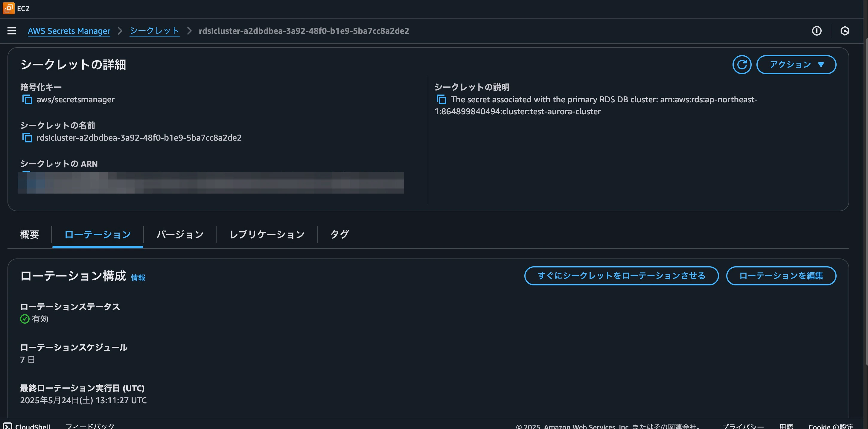Screen dimensions: 868x429
Task: Copy the aws/secretsmanager encryption key
Action: click(27, 99)
